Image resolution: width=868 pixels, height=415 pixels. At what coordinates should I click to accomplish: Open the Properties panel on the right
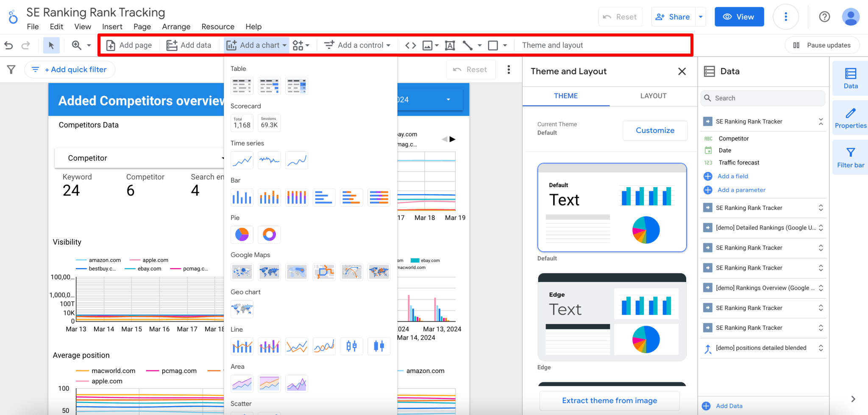coord(850,118)
